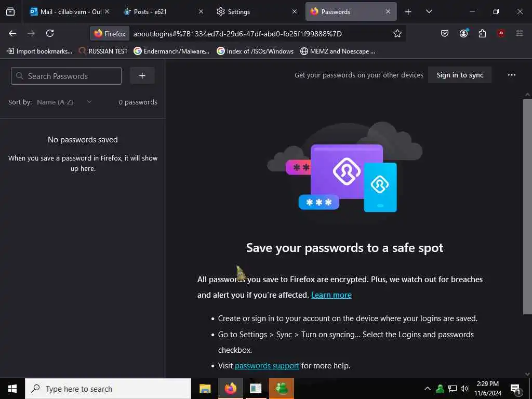The image size is (532, 399).
Task: Click Import bookmarks bookmark item
Action: (x=39, y=51)
